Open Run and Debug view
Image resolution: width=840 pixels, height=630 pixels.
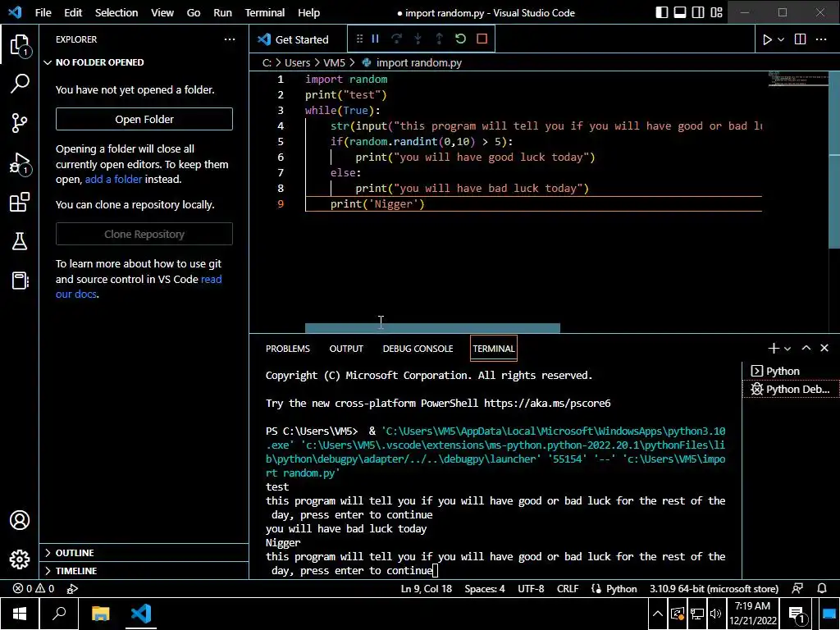pos(20,163)
